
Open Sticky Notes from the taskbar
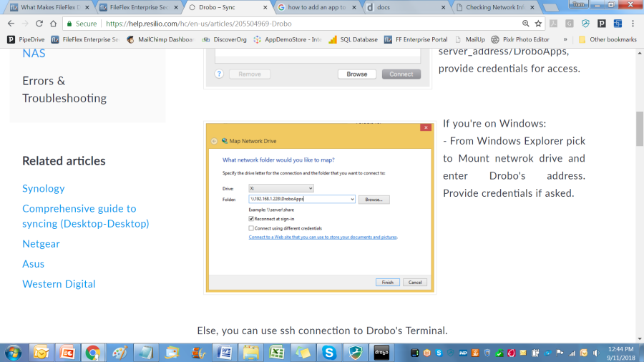pos(303,353)
